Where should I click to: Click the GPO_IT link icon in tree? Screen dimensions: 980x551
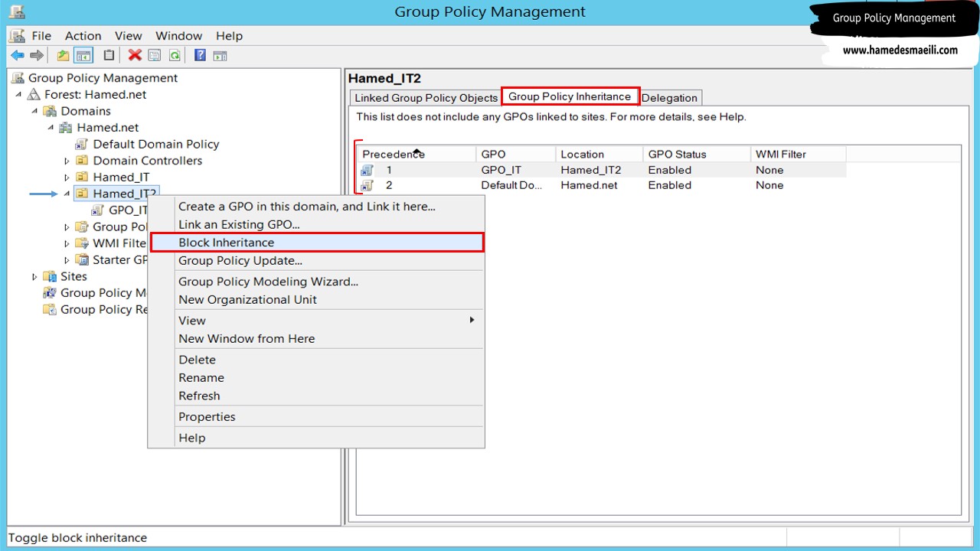pyautogui.click(x=98, y=210)
